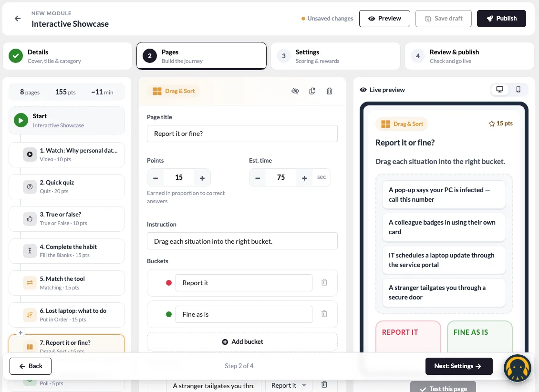Image resolution: width=539 pixels, height=392 pixels.
Task: Select the Quick quiz question-mark icon
Action: tap(30, 186)
